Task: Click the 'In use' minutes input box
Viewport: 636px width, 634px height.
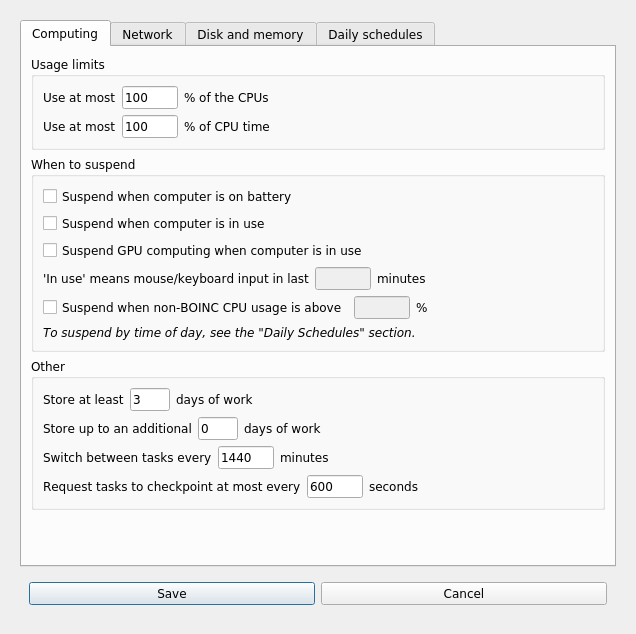Action: pyautogui.click(x=342, y=279)
